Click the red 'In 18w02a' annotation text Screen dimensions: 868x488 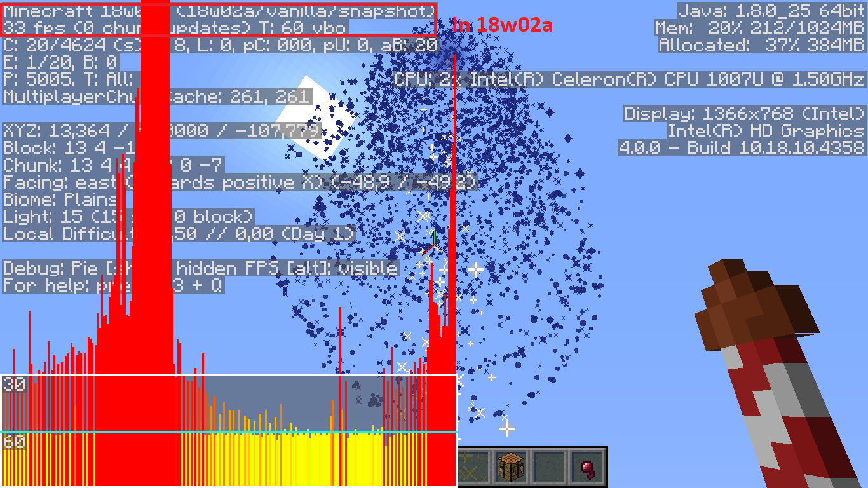point(502,25)
